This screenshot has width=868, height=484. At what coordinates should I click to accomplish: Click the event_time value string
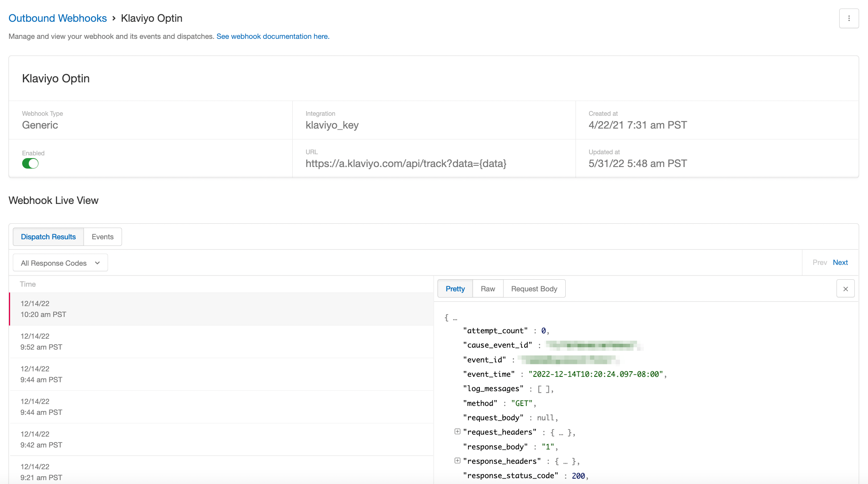click(x=596, y=374)
